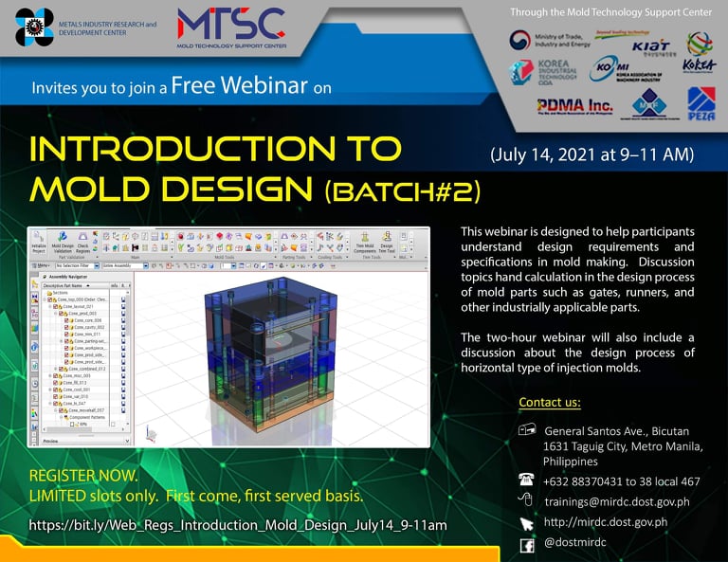The image size is (728, 562).
Task: Click the underlined Contact us heading
Action: [550, 402]
